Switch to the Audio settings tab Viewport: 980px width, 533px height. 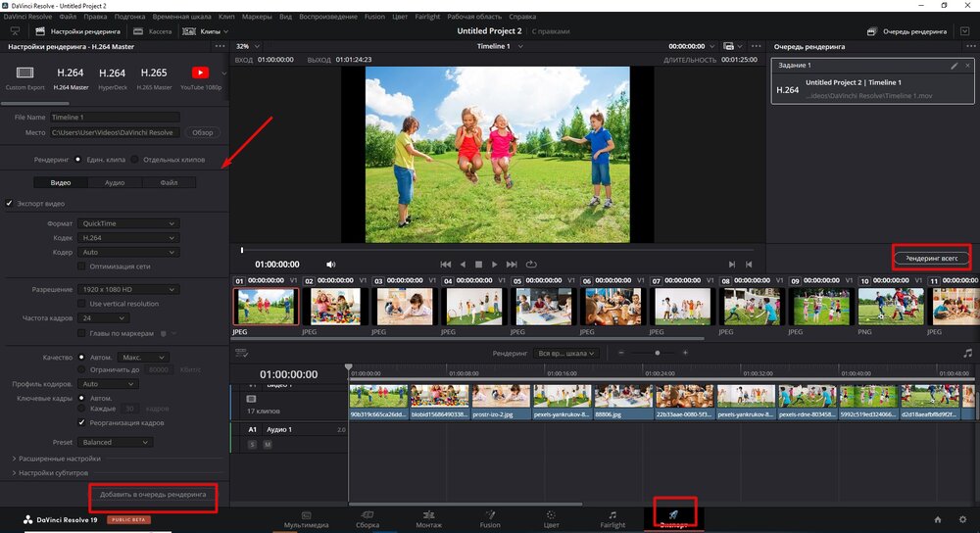115,182
